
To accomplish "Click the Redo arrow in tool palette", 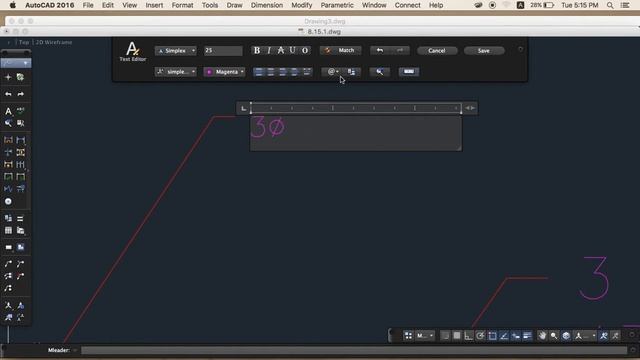I will pyautogui.click(x=20, y=94).
